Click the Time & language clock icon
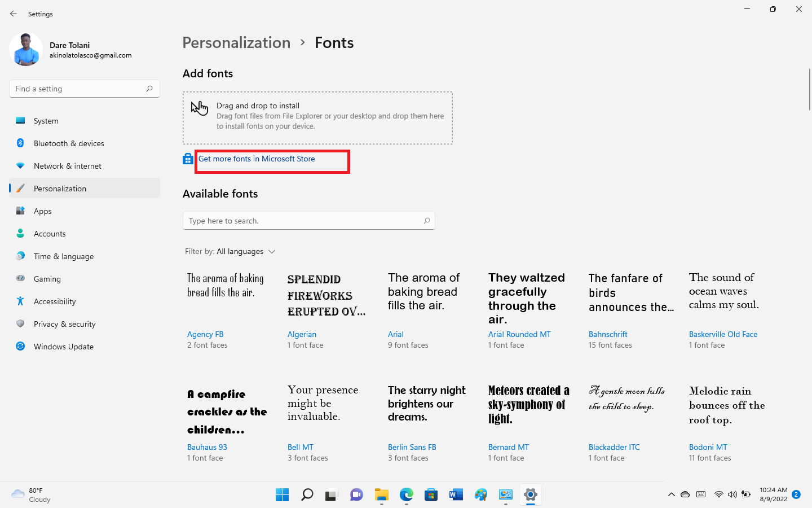Screen dimensions: 812x508 click(x=20, y=256)
